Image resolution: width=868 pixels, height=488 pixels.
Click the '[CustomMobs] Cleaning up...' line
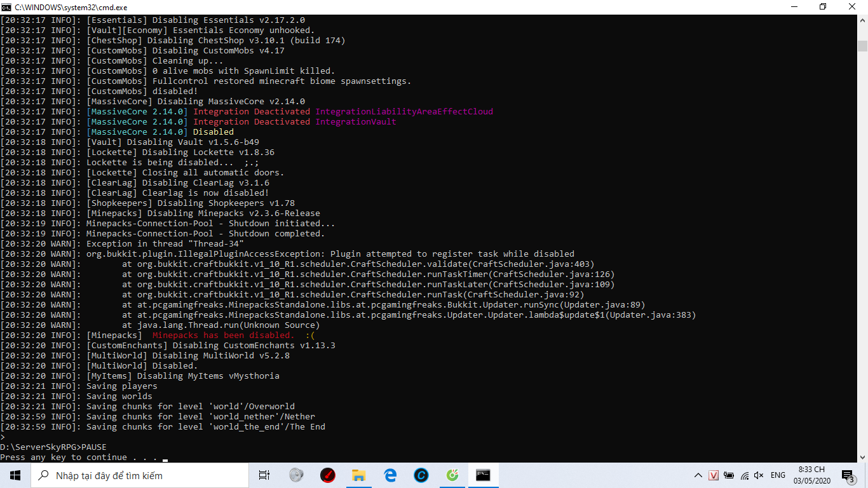pyautogui.click(x=112, y=60)
